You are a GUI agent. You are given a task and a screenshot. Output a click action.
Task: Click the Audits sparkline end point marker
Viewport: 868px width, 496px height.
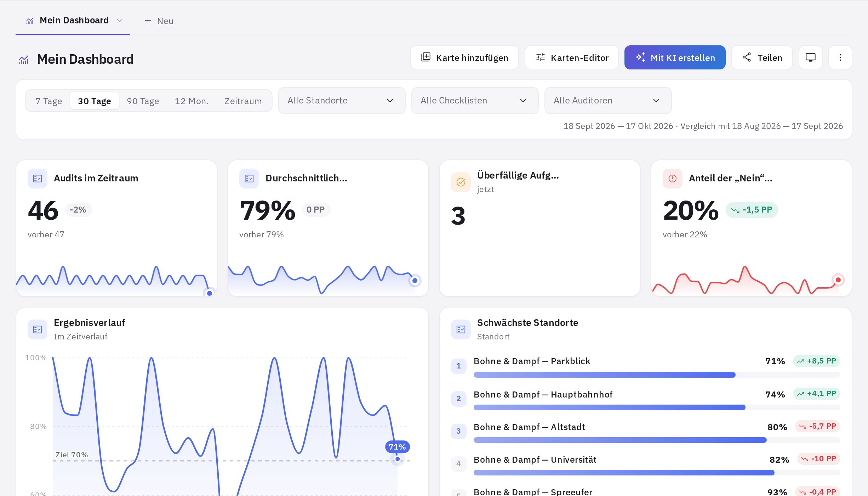[x=210, y=293]
